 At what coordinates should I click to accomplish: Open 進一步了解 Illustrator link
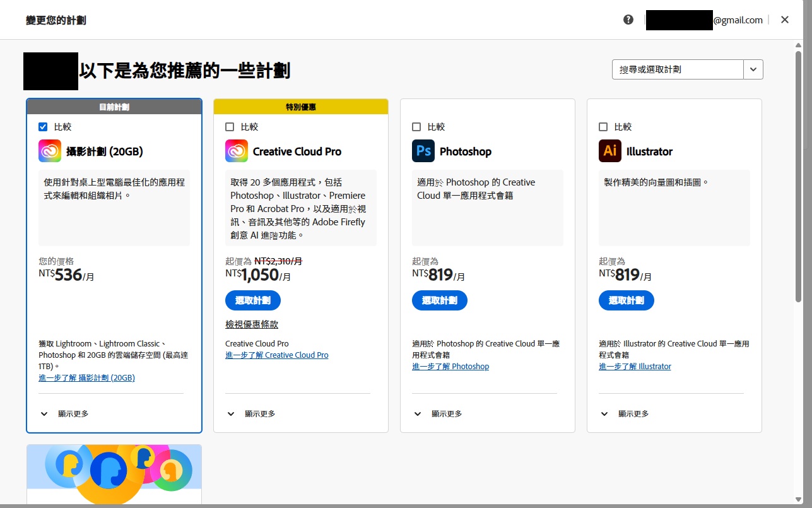pyautogui.click(x=635, y=367)
